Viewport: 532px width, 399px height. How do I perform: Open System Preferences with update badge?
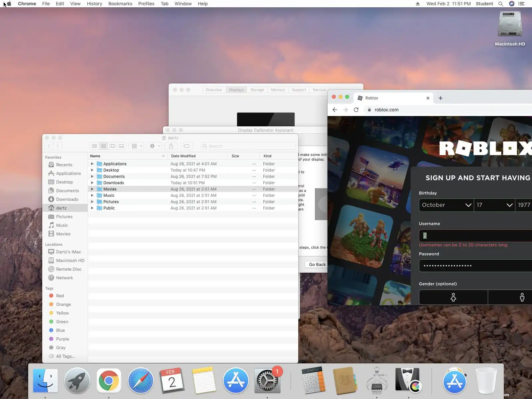pyautogui.click(x=267, y=380)
